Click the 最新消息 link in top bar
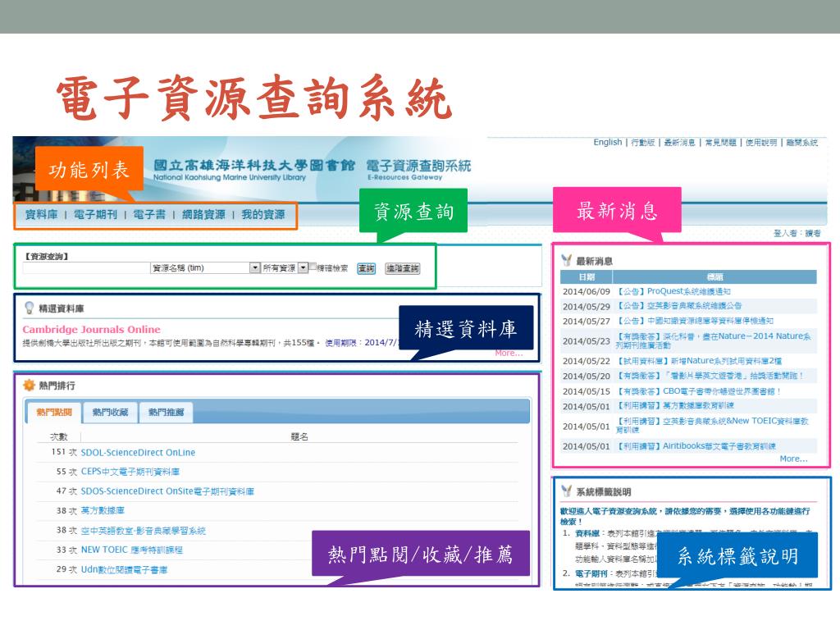This screenshot has width=840, height=630. point(679,143)
